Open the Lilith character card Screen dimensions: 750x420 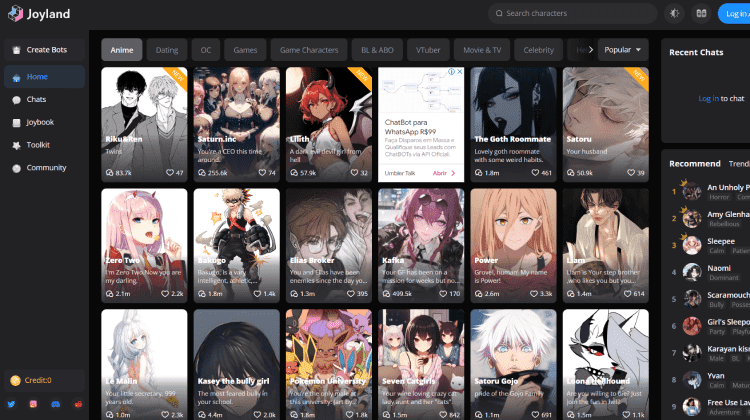pyautogui.click(x=329, y=124)
